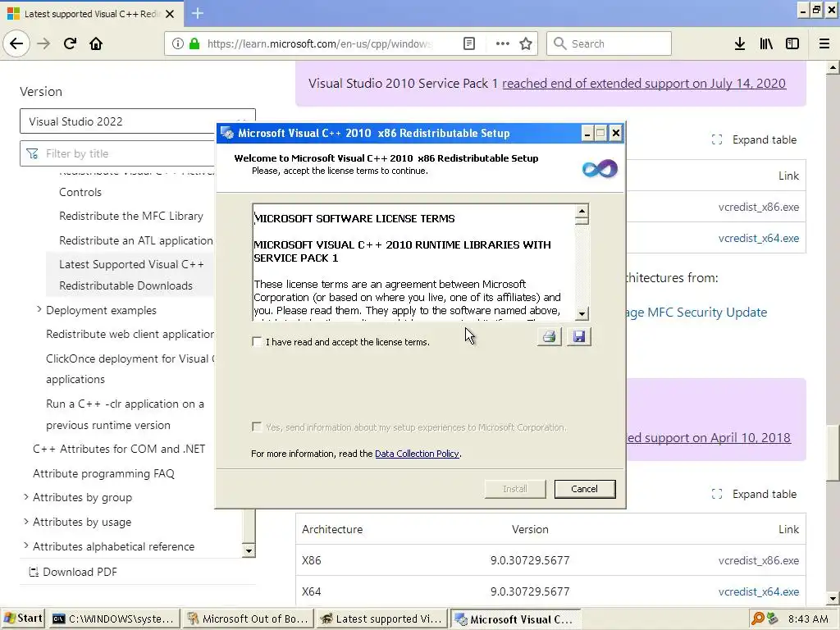840x630 pixels.
Task: Click the browser Back arrow button
Action: pyautogui.click(x=16, y=44)
